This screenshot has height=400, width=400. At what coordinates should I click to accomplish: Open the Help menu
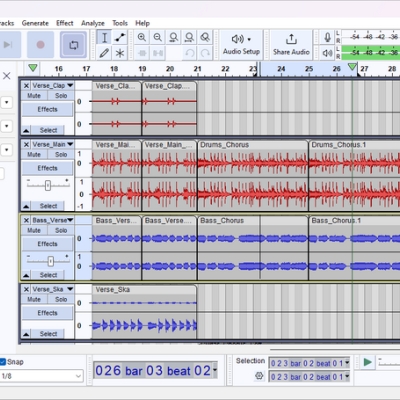click(x=142, y=23)
